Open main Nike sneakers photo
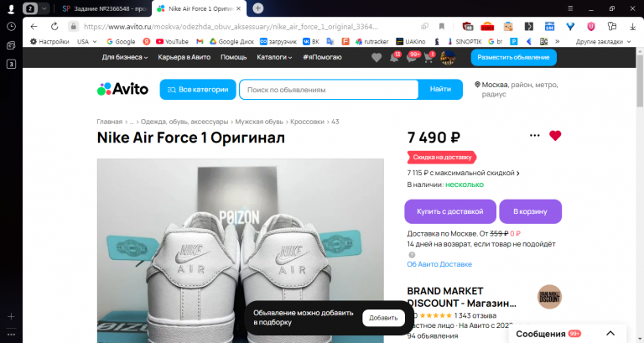 pos(241,251)
